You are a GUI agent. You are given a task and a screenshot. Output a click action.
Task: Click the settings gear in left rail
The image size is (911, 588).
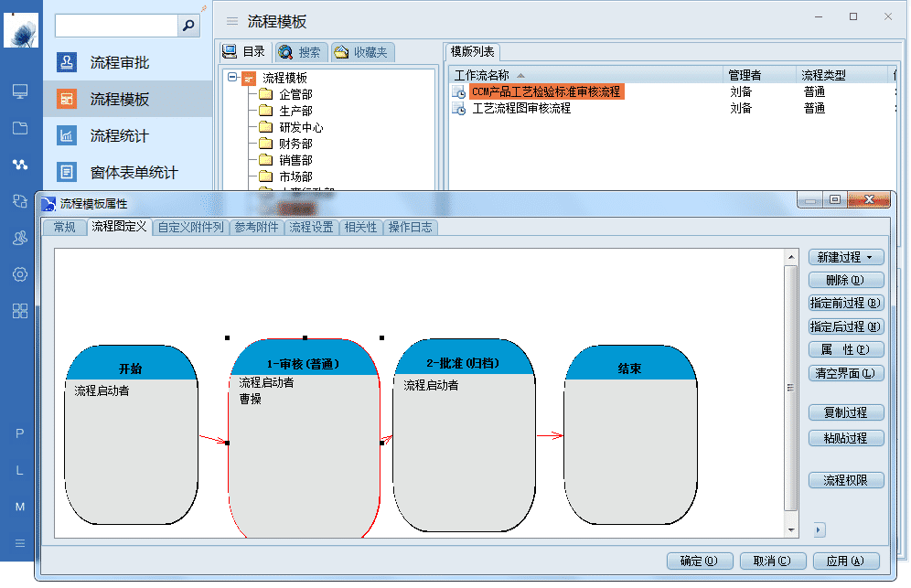tap(20, 274)
